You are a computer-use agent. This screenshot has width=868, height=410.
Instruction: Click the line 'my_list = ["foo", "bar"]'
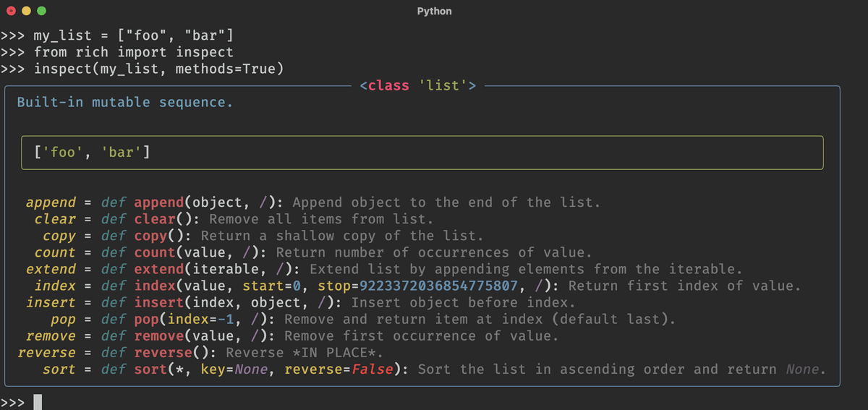pyautogui.click(x=134, y=35)
